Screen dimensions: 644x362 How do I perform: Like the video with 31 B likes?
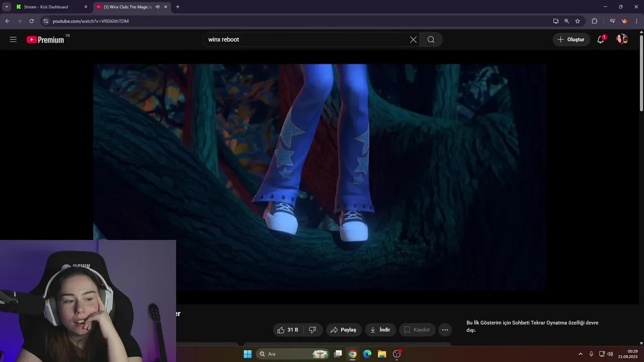click(x=288, y=330)
